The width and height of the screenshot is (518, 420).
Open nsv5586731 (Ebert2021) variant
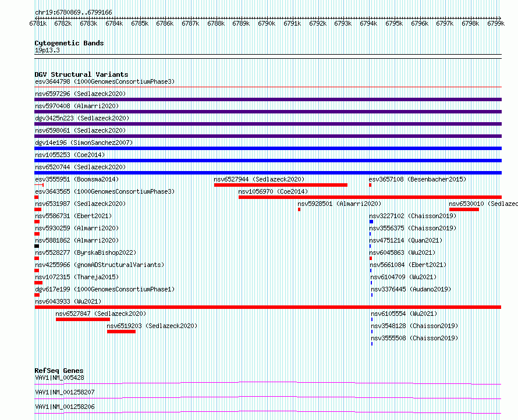(x=73, y=216)
